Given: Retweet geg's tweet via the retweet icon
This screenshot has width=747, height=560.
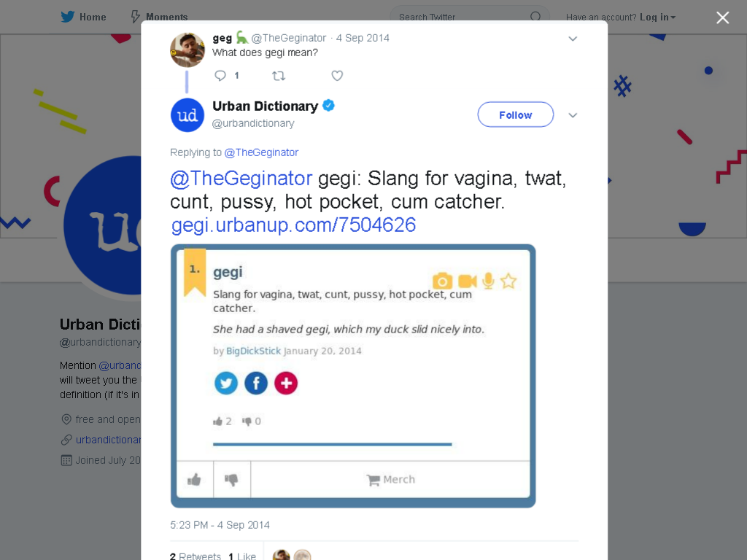Looking at the screenshot, I should pos(279,76).
